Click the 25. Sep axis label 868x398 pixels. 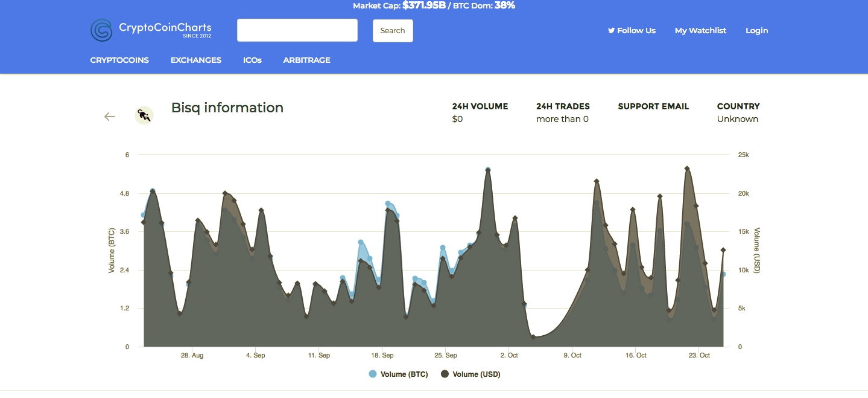pos(446,356)
